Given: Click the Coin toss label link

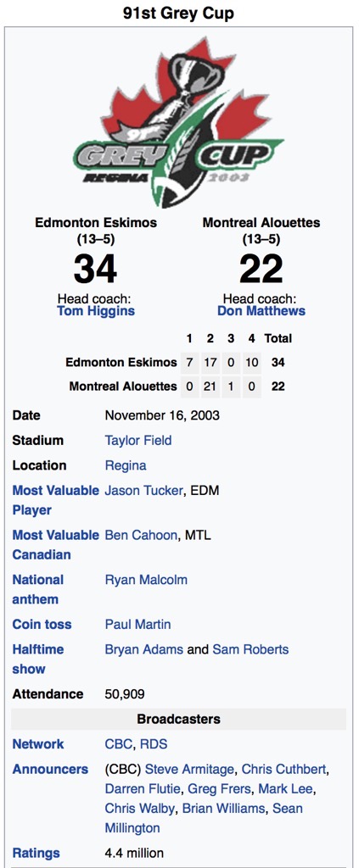Looking at the screenshot, I should point(42,625).
